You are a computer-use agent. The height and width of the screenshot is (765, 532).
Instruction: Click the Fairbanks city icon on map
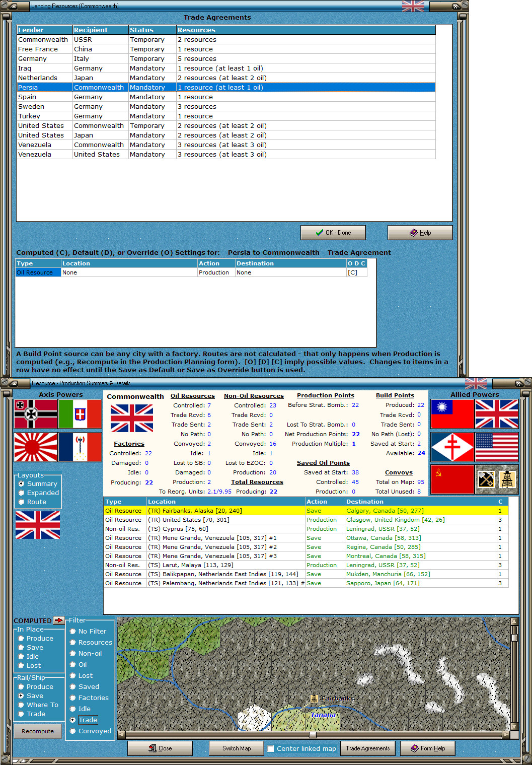314,699
